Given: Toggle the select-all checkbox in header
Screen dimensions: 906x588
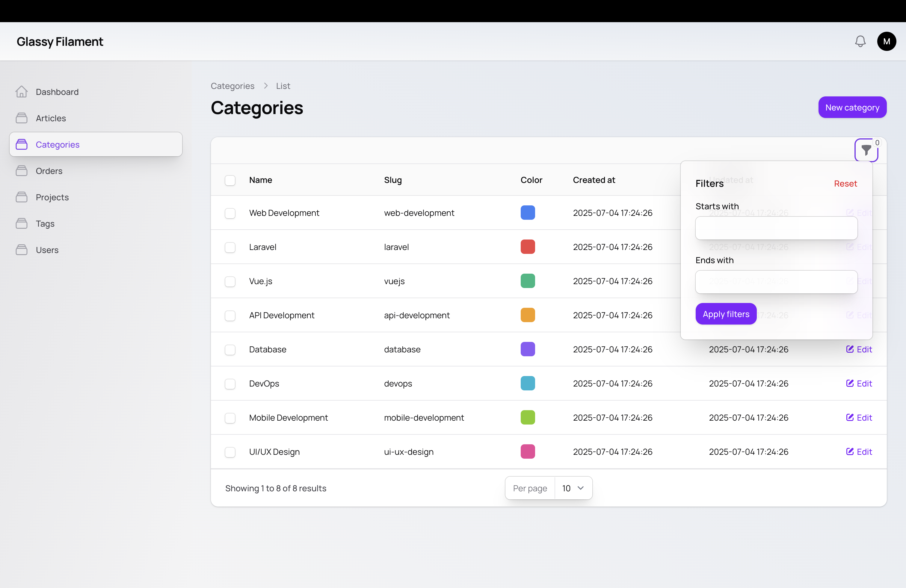Looking at the screenshot, I should [230, 180].
